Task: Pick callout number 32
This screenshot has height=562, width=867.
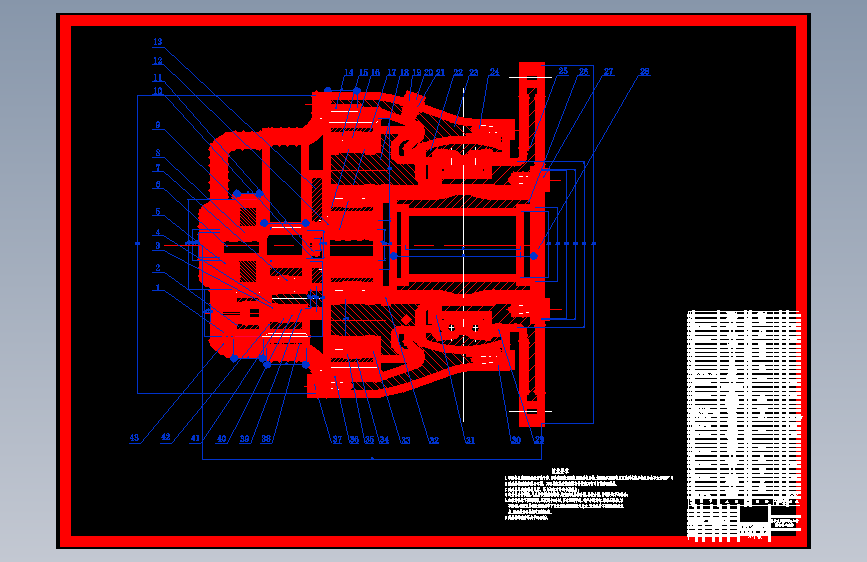Action: (434, 440)
